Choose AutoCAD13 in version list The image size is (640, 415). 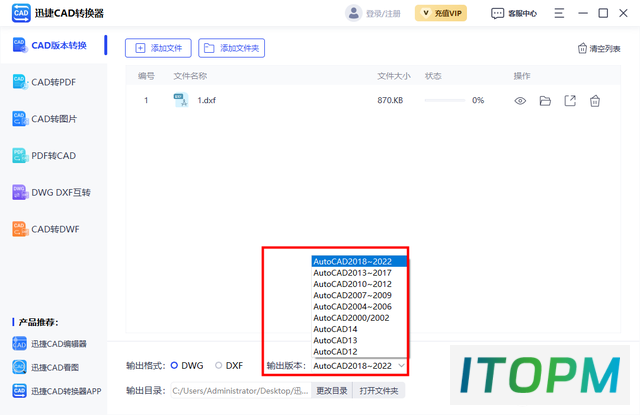tap(359, 340)
